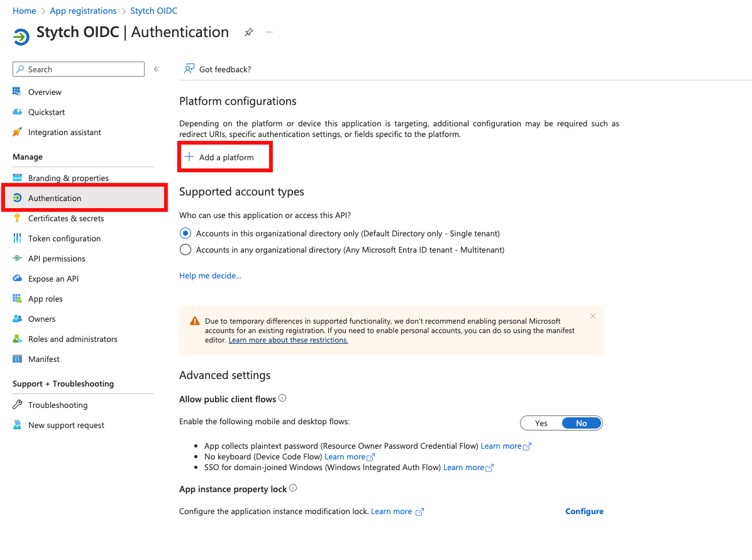752x560 pixels.
Task: Navigate to App registrations via breadcrumb
Action: pos(83,11)
